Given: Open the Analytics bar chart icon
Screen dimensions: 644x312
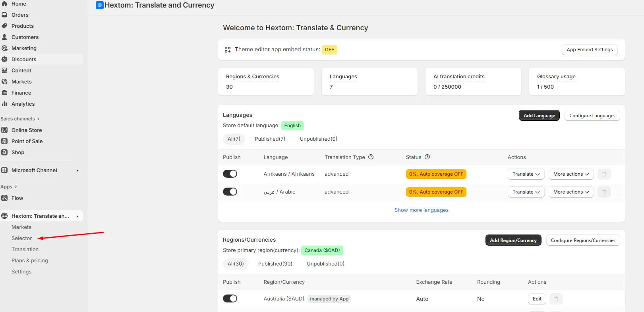Looking at the screenshot, I should (4, 104).
